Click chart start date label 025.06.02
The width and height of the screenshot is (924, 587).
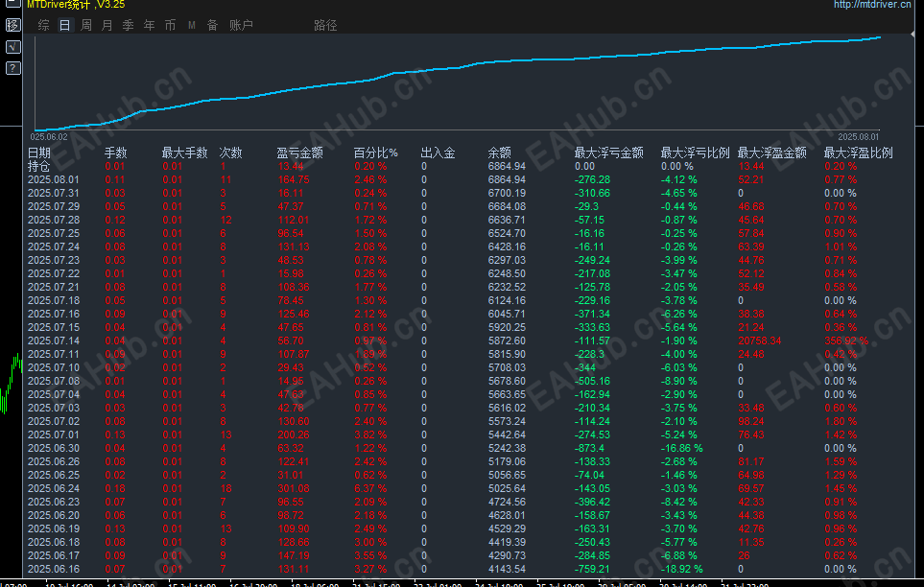[x=49, y=137]
